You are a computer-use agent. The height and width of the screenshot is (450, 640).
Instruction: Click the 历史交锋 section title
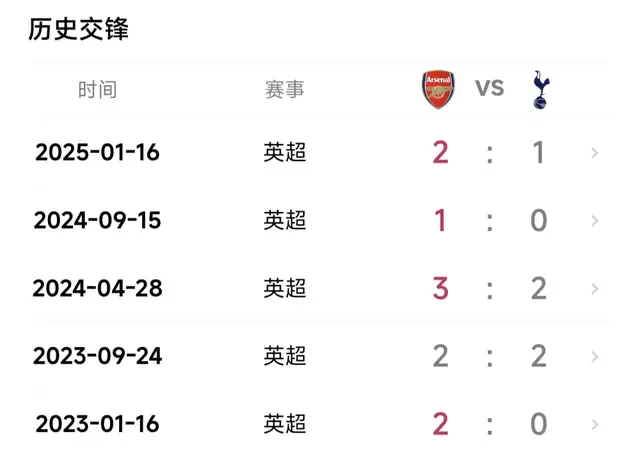click(x=79, y=29)
